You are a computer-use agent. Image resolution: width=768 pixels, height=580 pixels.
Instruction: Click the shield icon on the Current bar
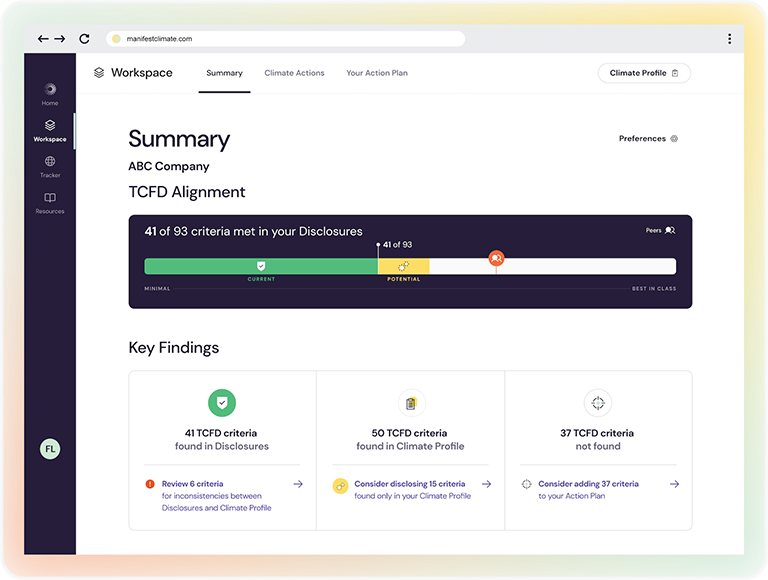click(x=261, y=266)
